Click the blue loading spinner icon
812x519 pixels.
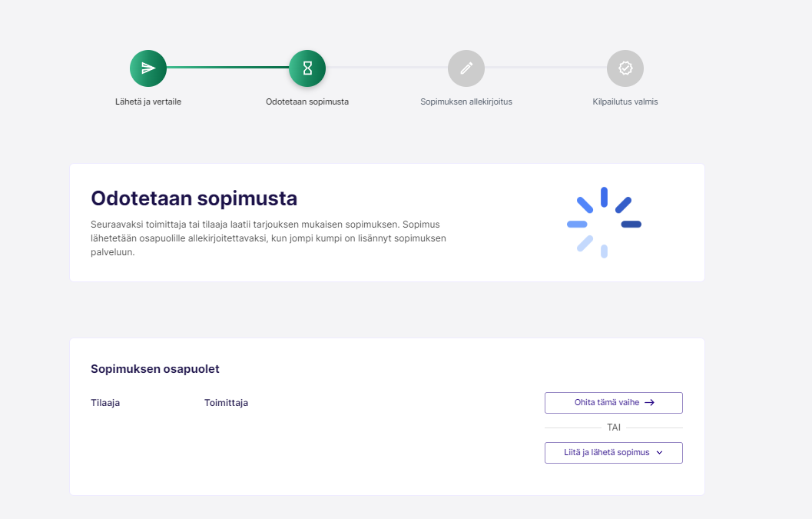coord(604,223)
